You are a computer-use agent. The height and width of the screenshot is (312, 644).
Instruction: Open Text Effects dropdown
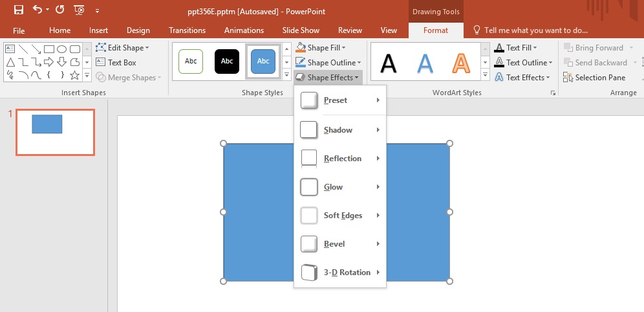tap(522, 77)
